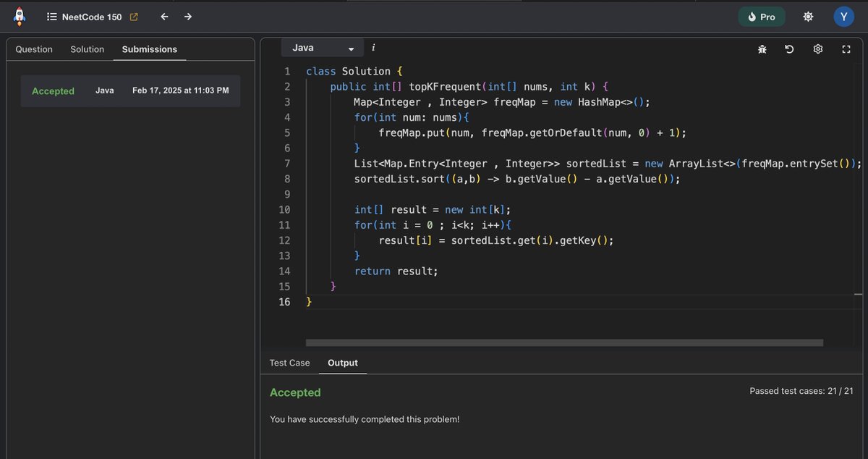The image size is (868, 459).
Task: Switch to the Solution tab
Action: [87, 49]
